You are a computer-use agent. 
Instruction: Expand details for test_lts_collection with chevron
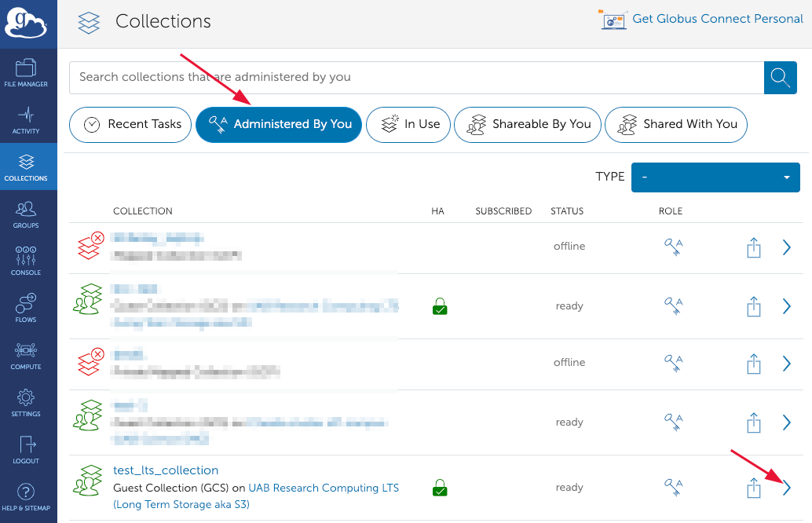(787, 488)
